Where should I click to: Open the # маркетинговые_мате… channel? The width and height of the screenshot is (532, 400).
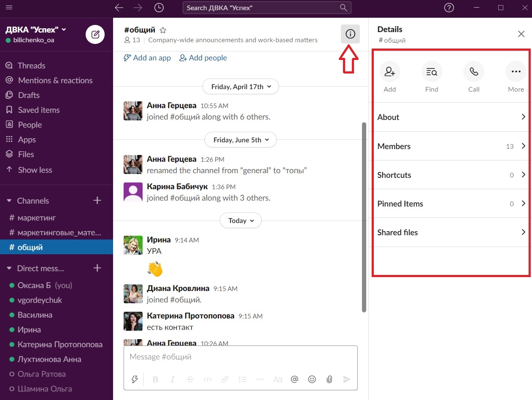[x=57, y=233]
